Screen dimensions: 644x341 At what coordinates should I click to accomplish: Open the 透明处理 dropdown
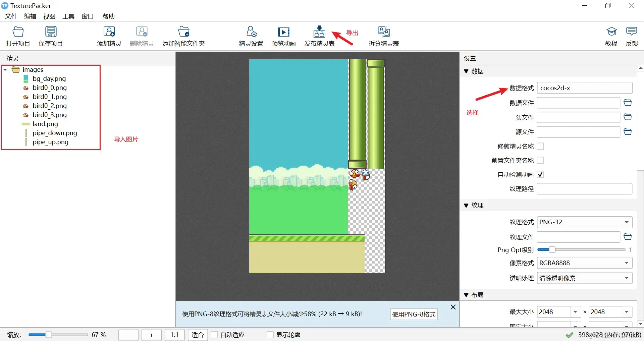click(585, 278)
